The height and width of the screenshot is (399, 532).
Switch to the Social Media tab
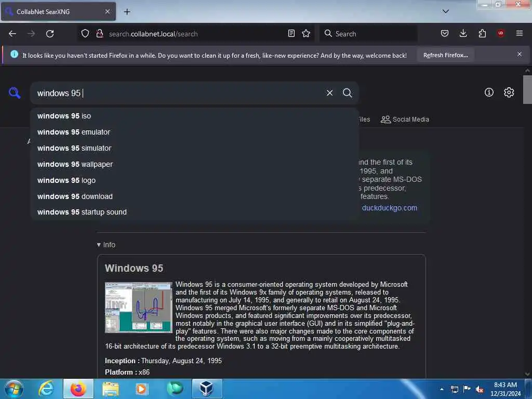(405, 119)
